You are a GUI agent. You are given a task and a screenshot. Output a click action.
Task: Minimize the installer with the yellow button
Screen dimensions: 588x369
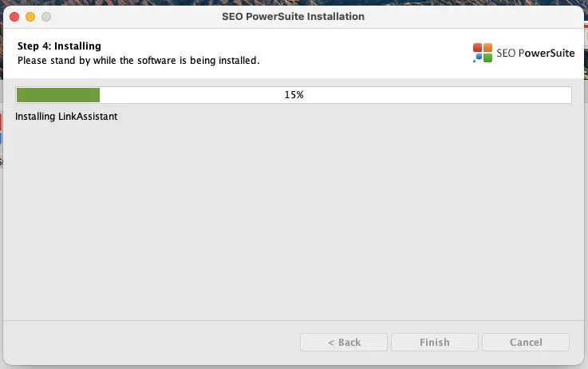[x=30, y=16]
